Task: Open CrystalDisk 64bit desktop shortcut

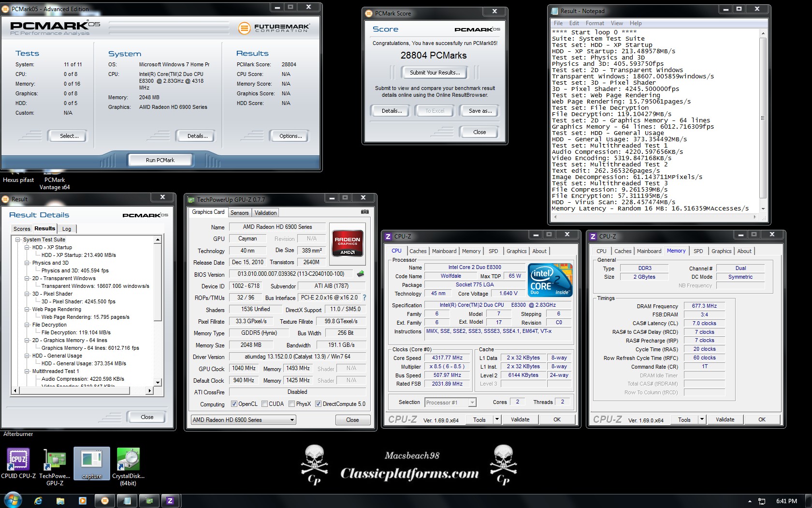Action: [128, 467]
